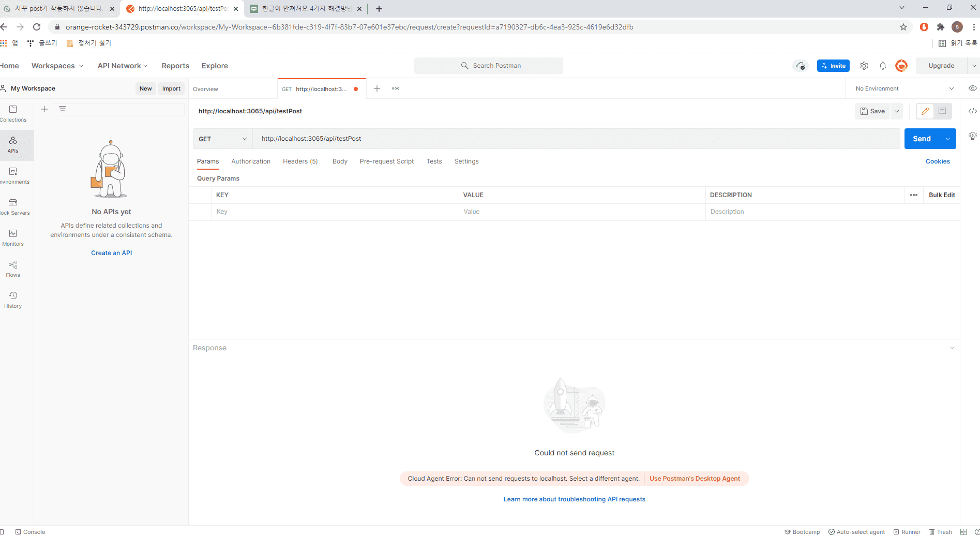Click the plus icon to create new API
The width and height of the screenshot is (980, 535).
pyautogui.click(x=44, y=109)
